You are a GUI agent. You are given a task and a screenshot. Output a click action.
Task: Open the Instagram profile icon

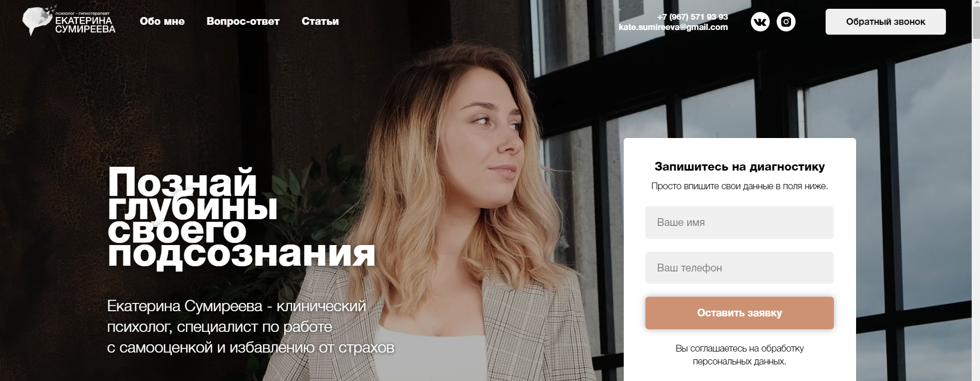pyautogui.click(x=786, y=22)
